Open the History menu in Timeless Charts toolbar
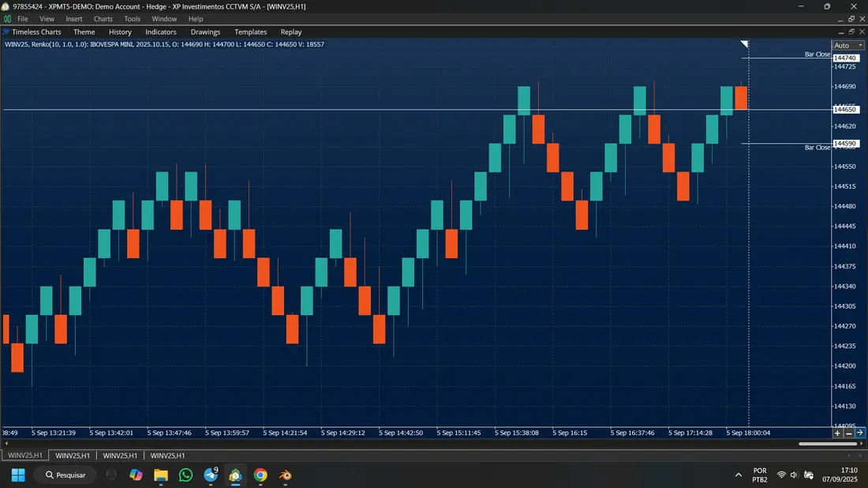 point(120,32)
